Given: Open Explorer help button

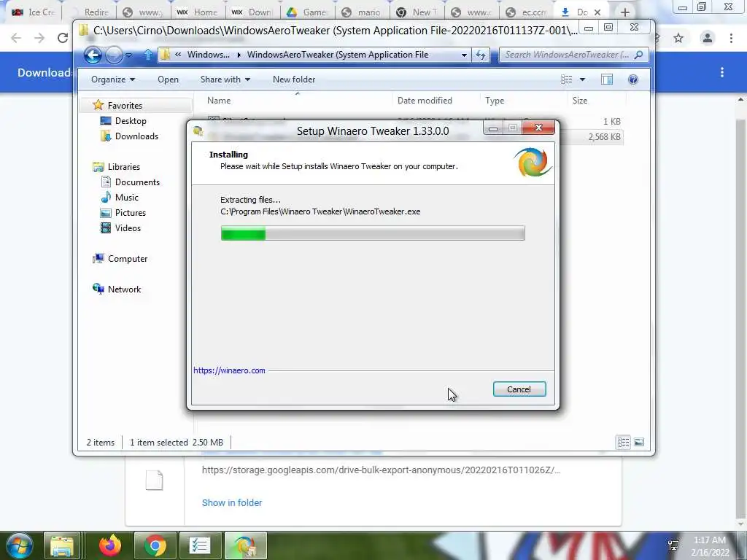Looking at the screenshot, I should point(633,79).
